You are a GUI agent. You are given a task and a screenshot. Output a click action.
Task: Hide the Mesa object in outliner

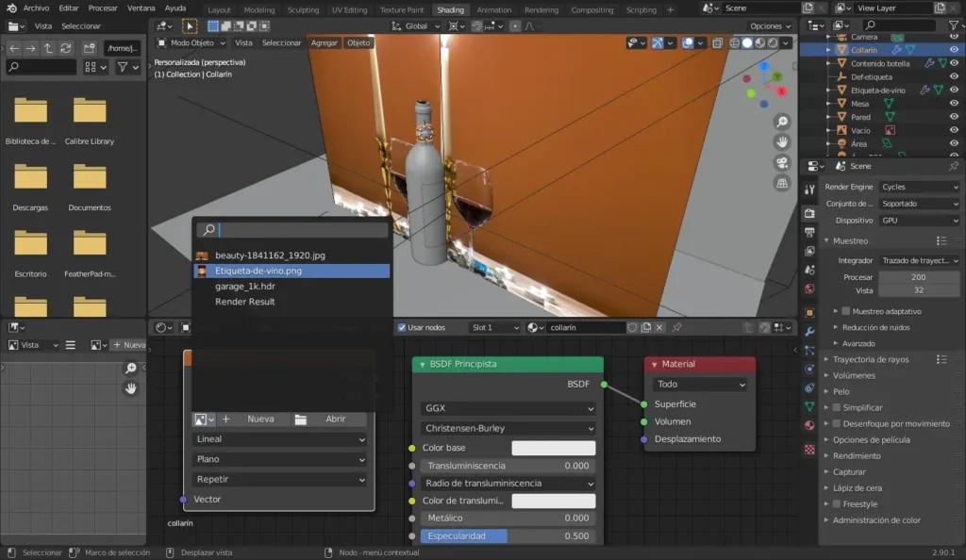pos(954,104)
